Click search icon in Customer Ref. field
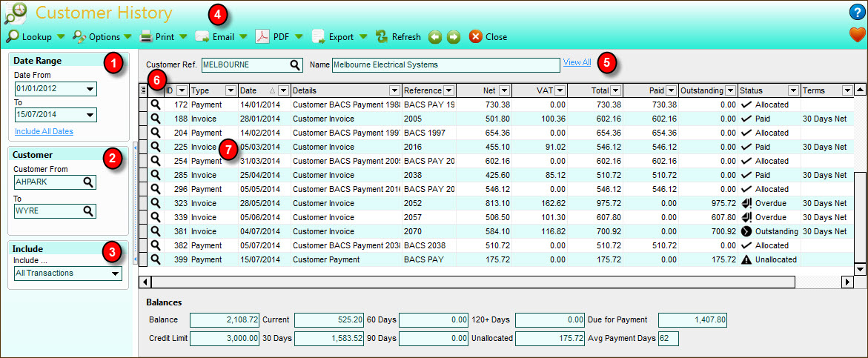This screenshot has width=868, height=358. pos(295,64)
